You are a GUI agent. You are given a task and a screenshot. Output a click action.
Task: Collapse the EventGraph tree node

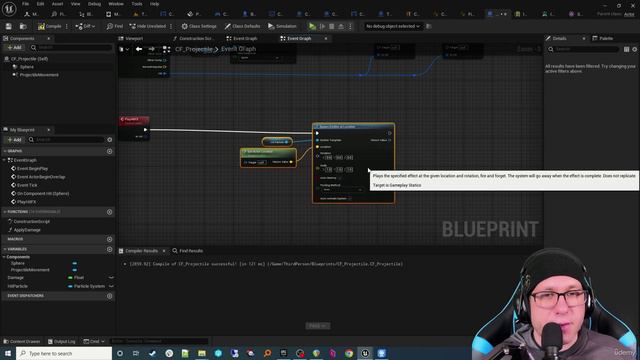(x=4, y=160)
